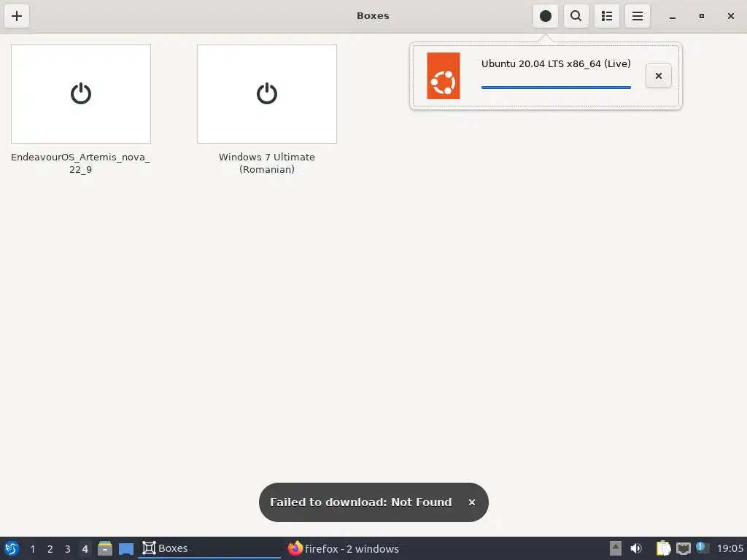This screenshot has height=560, width=747.
Task: Click the Ubuntu download progress bar
Action: click(x=556, y=87)
